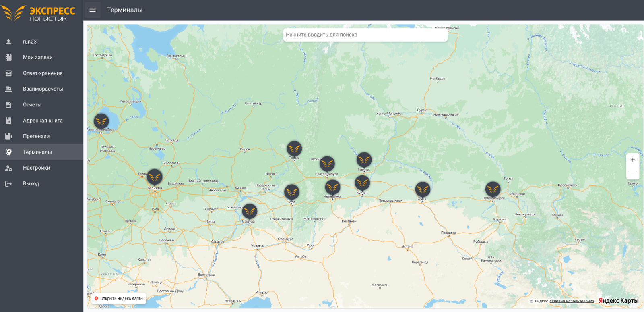Screen dimensions: 644x312
Task: Zoom out the map with minus button
Action: [633, 173]
